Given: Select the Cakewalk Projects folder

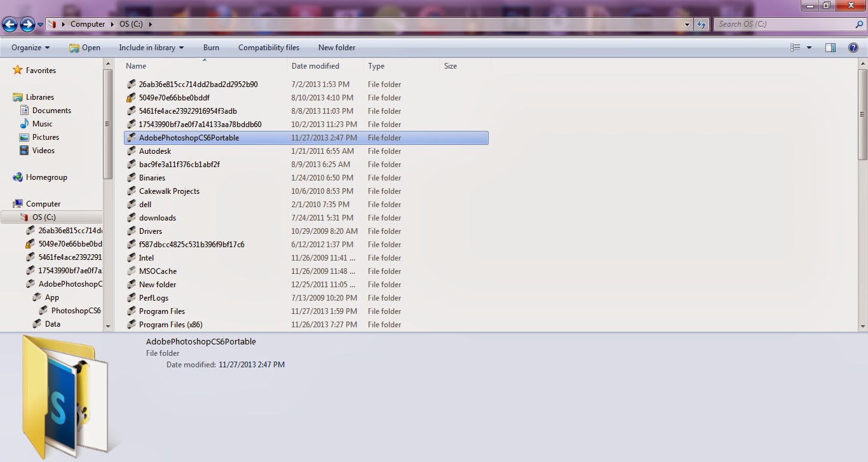Looking at the screenshot, I should click(x=306, y=191).
